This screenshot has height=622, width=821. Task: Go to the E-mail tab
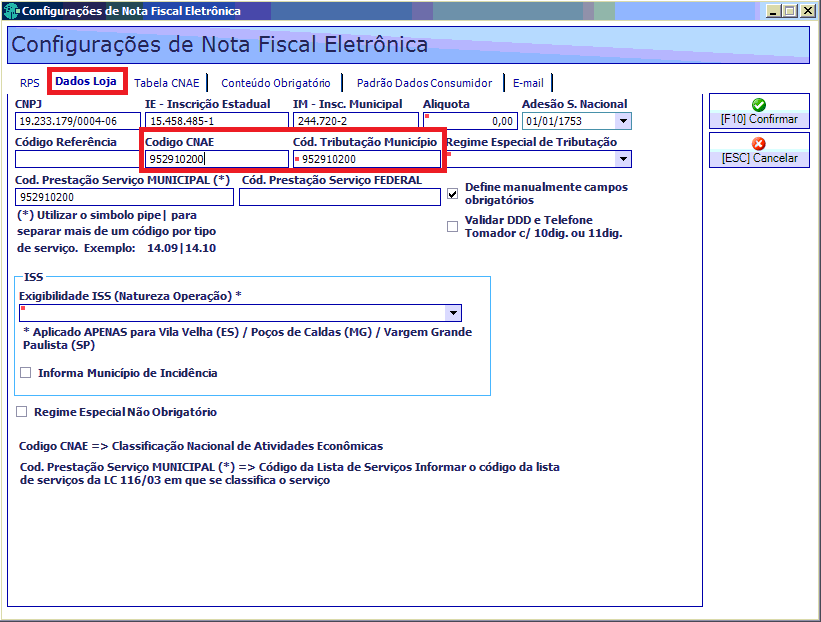point(528,83)
